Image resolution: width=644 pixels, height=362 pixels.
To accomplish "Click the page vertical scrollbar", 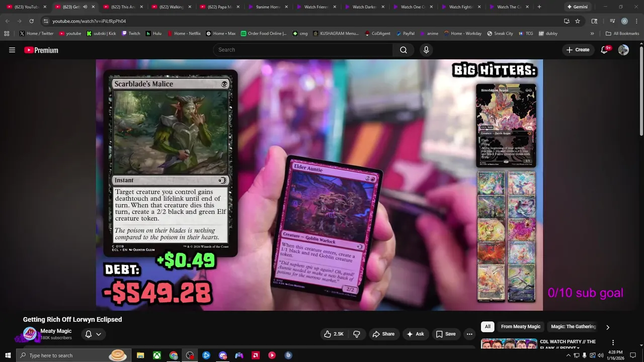I will (x=641, y=92).
